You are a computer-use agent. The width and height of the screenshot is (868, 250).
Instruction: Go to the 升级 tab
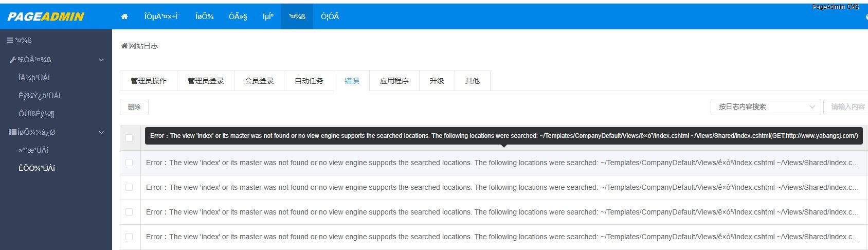[437, 81]
